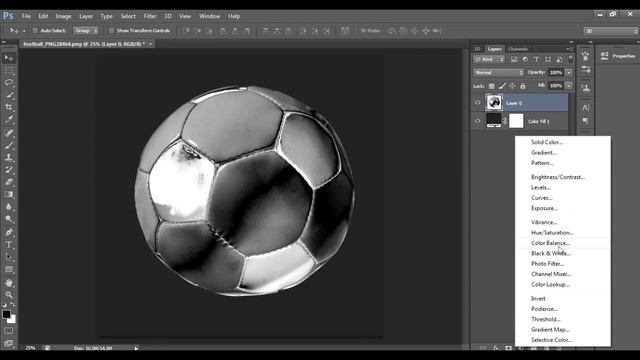This screenshot has height=360, width=640.
Task: Select the Brush tool
Action: pos(9,145)
